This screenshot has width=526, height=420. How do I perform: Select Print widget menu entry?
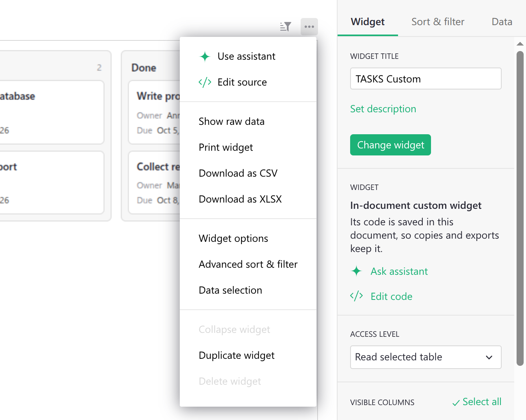(x=248, y=148)
